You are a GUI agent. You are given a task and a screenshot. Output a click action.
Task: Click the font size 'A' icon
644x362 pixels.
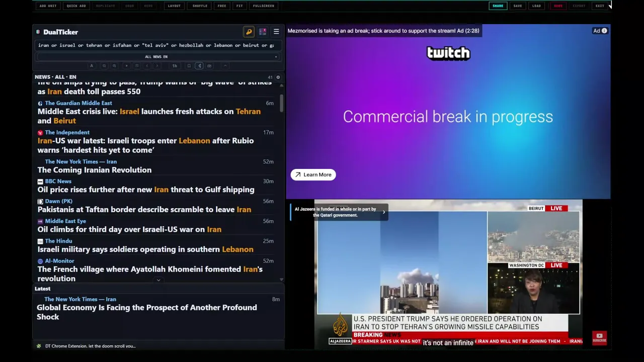(92, 66)
